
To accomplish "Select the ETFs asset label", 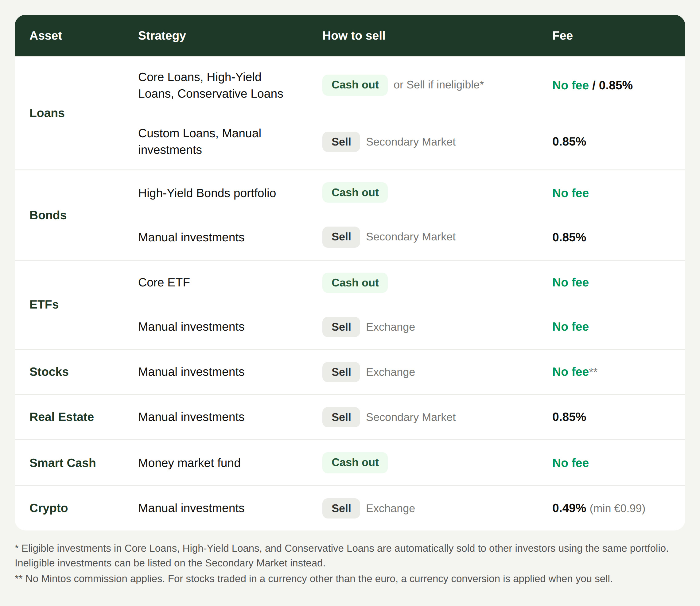I will click(x=44, y=304).
